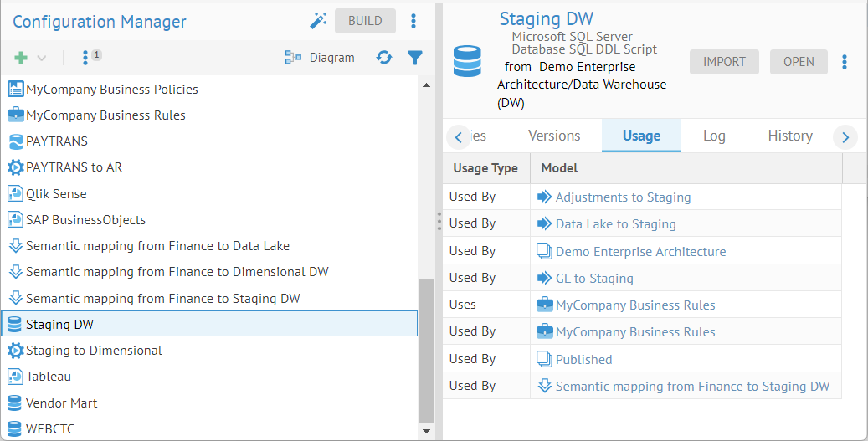Open the Adjustments to Staging model link
This screenshot has height=441, width=868.
[623, 197]
